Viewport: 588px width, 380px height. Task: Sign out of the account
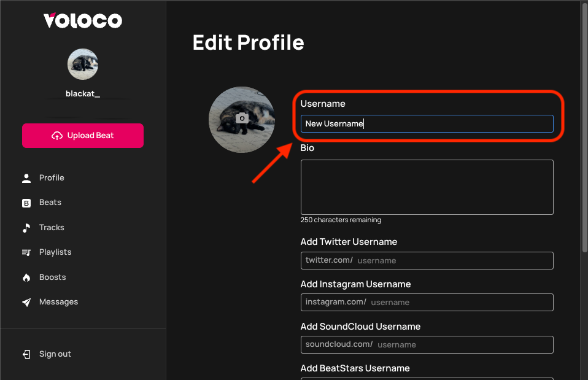click(x=55, y=354)
